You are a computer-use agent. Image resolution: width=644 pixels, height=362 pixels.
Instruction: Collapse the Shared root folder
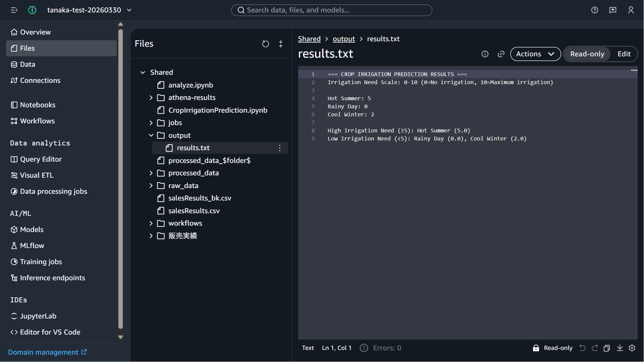click(143, 72)
